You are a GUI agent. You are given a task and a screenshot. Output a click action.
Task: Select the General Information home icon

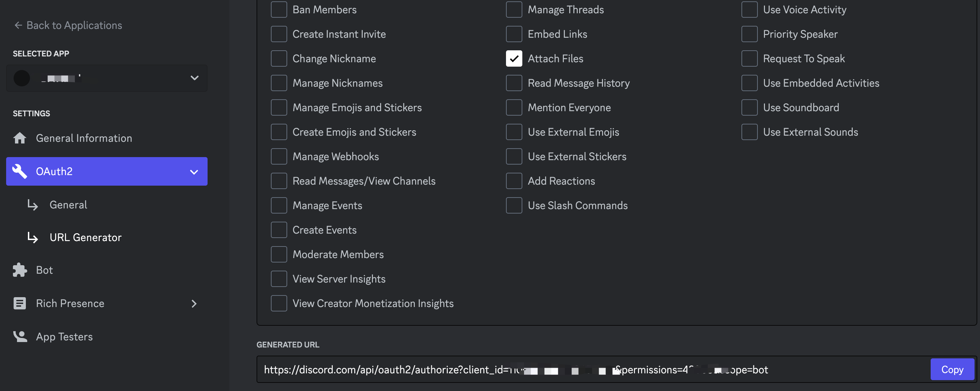(19, 138)
